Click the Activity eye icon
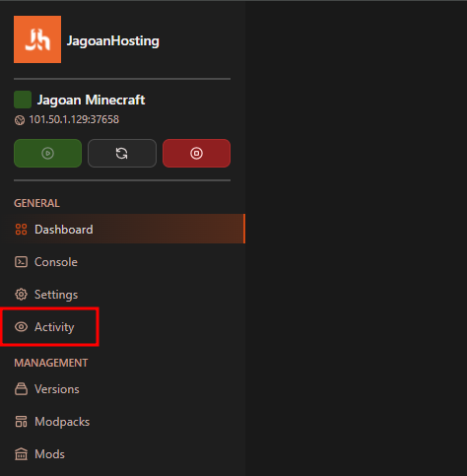467x476 pixels. coord(21,327)
